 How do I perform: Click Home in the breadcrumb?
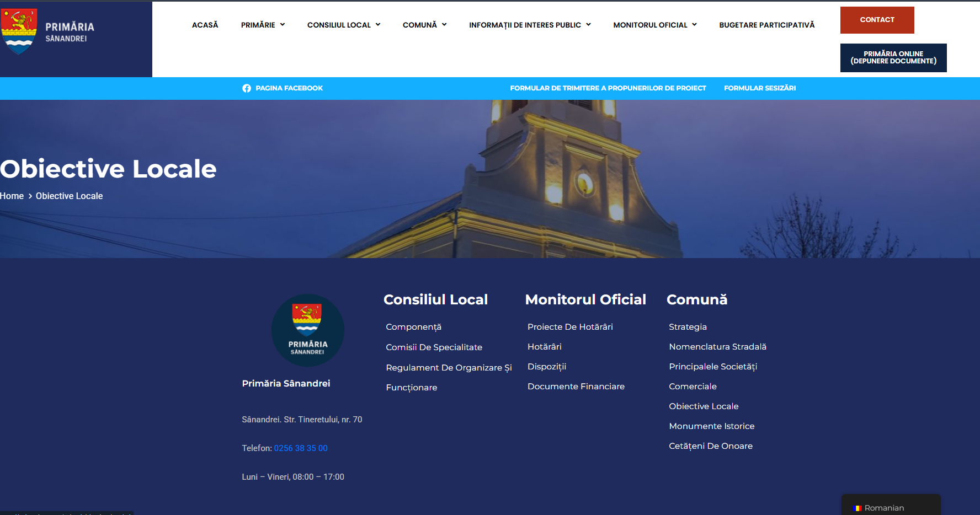click(12, 196)
